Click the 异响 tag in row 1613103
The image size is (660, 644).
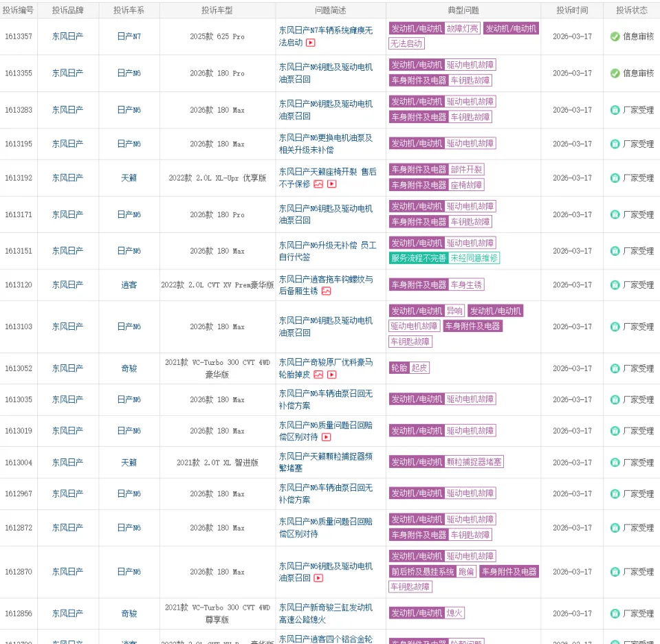coord(454,311)
